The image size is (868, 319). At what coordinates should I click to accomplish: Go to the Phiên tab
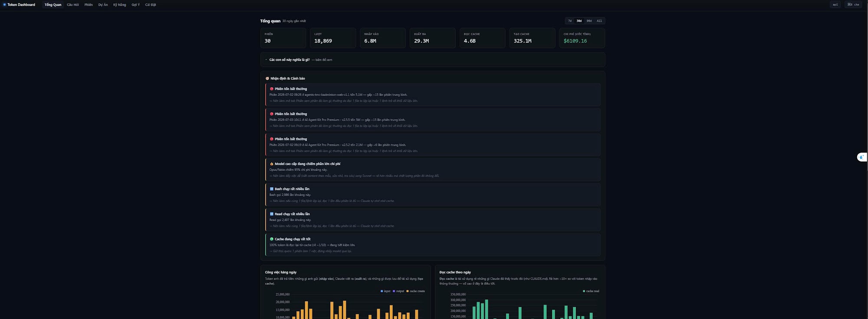click(89, 5)
